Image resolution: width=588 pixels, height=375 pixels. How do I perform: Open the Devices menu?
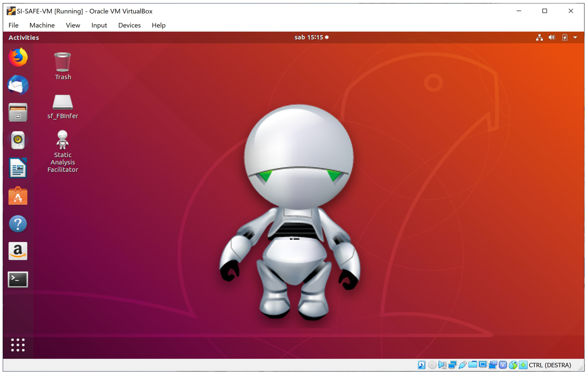tap(129, 25)
